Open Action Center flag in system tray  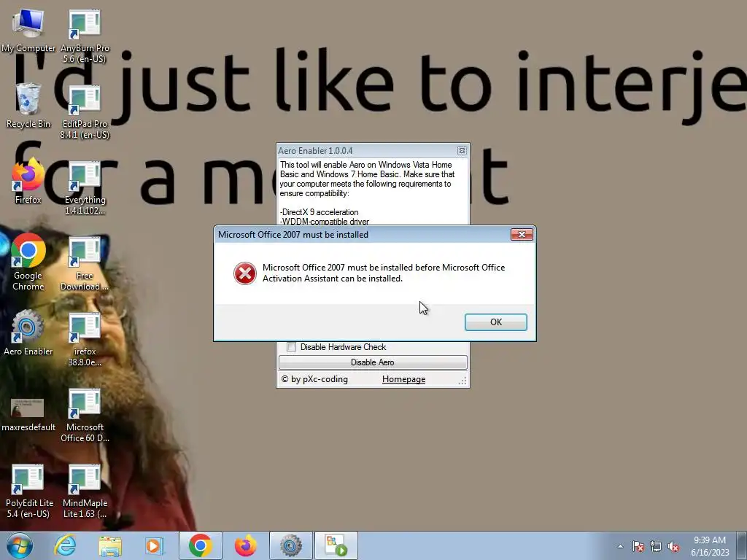pyautogui.click(x=638, y=546)
